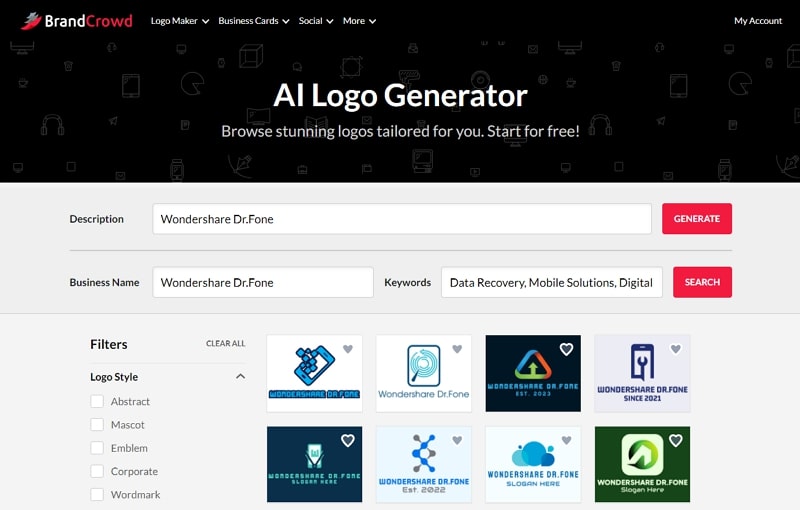The width and height of the screenshot is (800, 510).
Task: Open the wrench phone Since 2021 logo
Action: 642,373
